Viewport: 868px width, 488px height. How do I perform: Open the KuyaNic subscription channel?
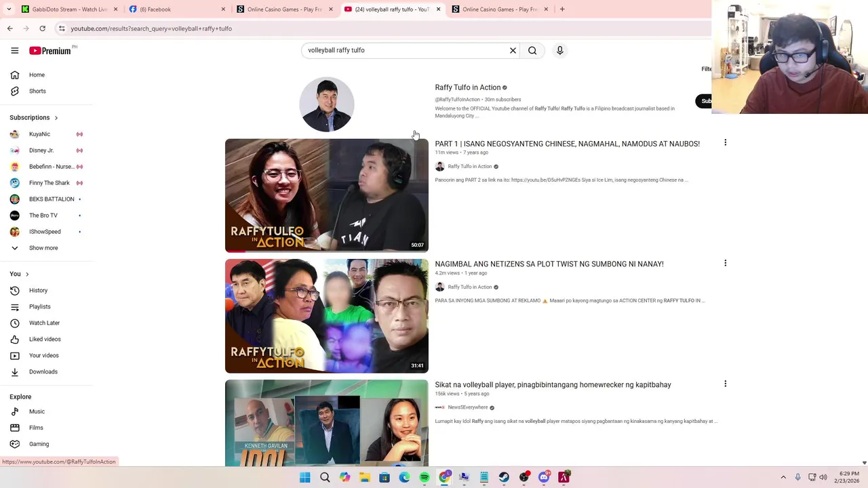click(46, 134)
